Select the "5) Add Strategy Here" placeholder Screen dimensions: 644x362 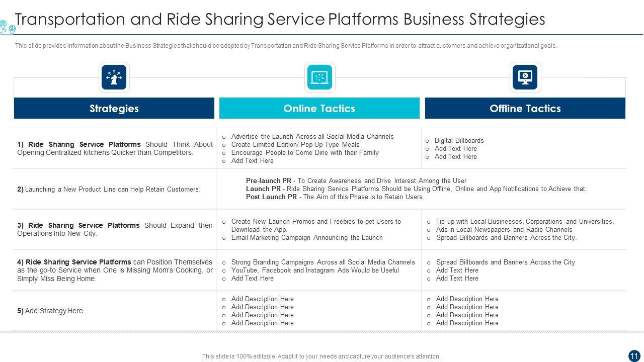pyautogui.click(x=50, y=311)
